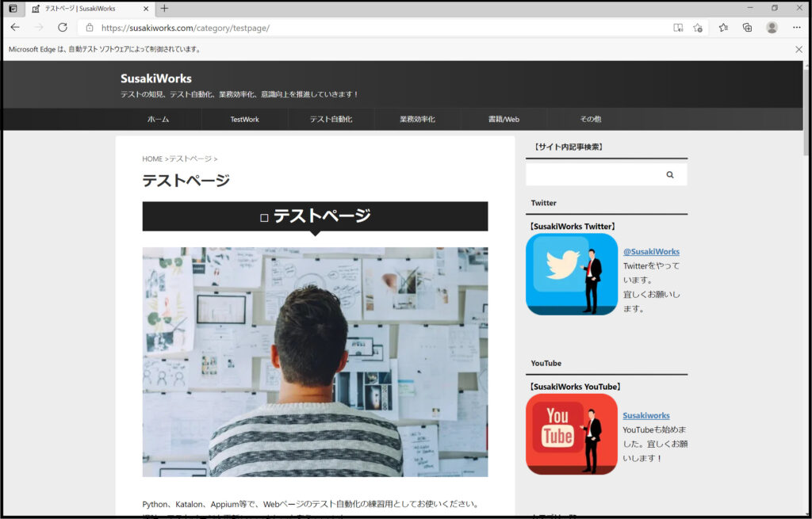Click the black テストページ banner heading

(x=315, y=216)
